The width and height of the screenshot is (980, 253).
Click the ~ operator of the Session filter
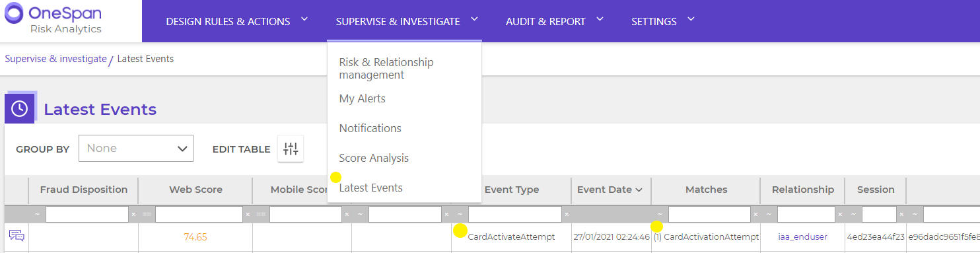[x=854, y=214]
